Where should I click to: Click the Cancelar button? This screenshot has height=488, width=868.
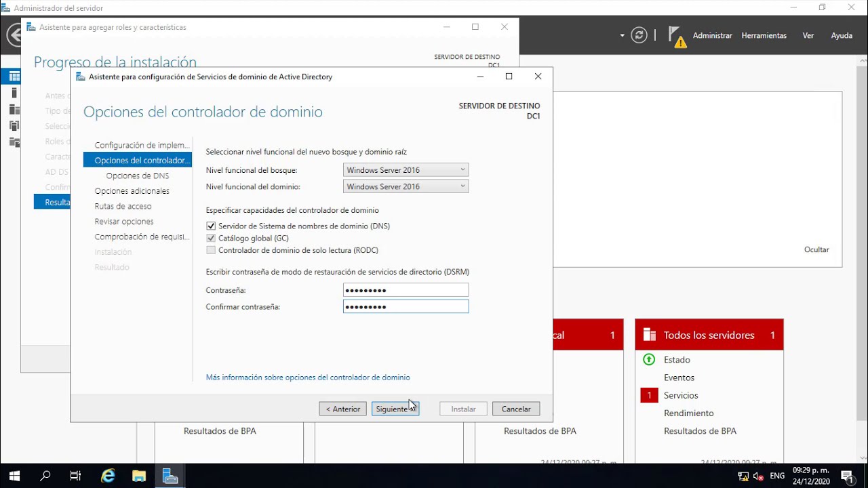(x=516, y=409)
